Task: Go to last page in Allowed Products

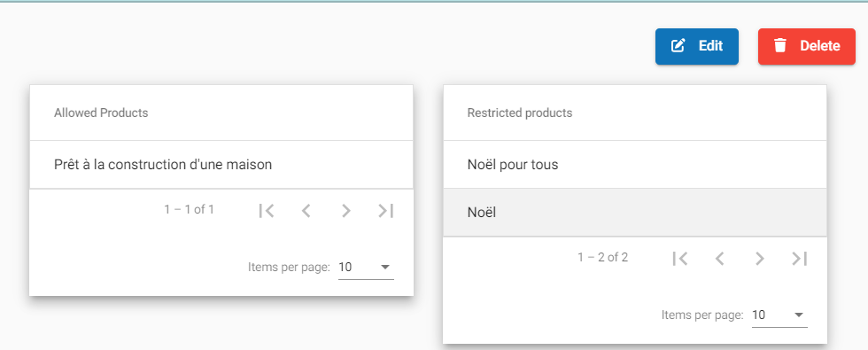Action: [386, 211]
